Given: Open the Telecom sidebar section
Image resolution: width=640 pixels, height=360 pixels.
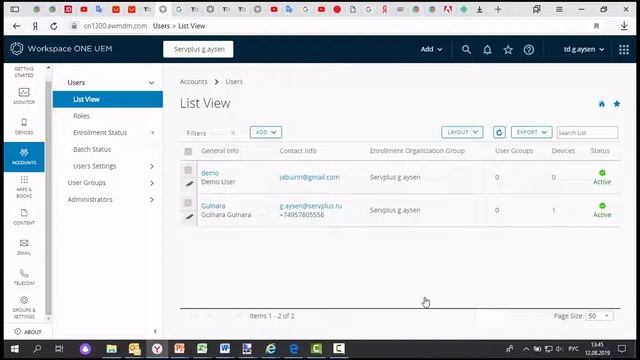Looking at the screenshot, I should point(24,277).
